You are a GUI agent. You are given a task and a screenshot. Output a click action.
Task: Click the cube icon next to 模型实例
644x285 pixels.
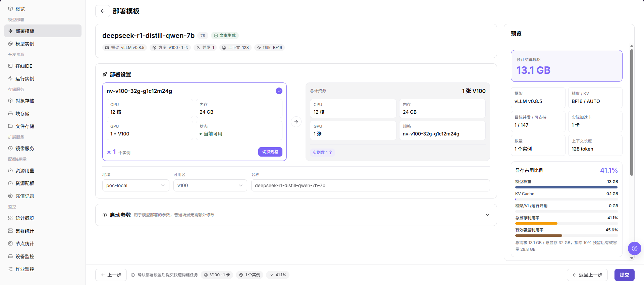[x=10, y=44]
